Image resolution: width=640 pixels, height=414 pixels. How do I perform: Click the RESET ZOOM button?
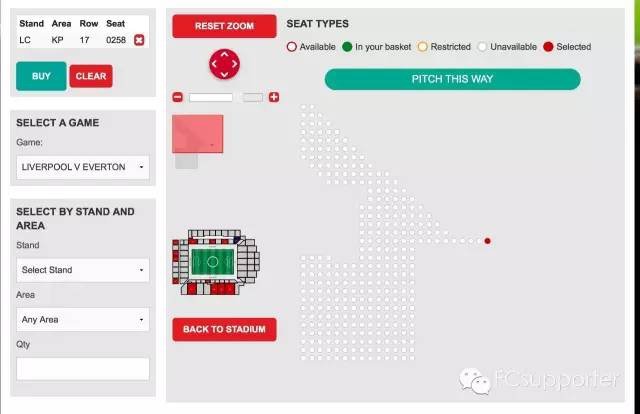(x=224, y=26)
